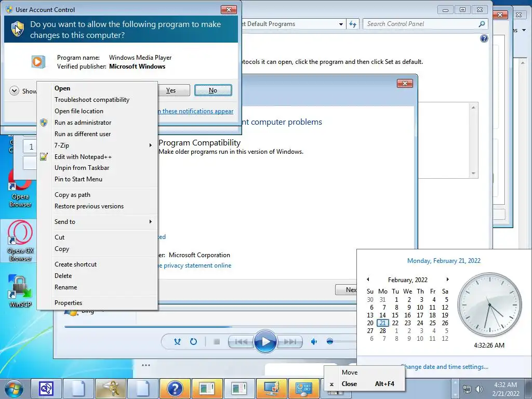The image size is (532, 399).
Task: Click the UAC shield icon in the dialog header
Action: coord(18,29)
